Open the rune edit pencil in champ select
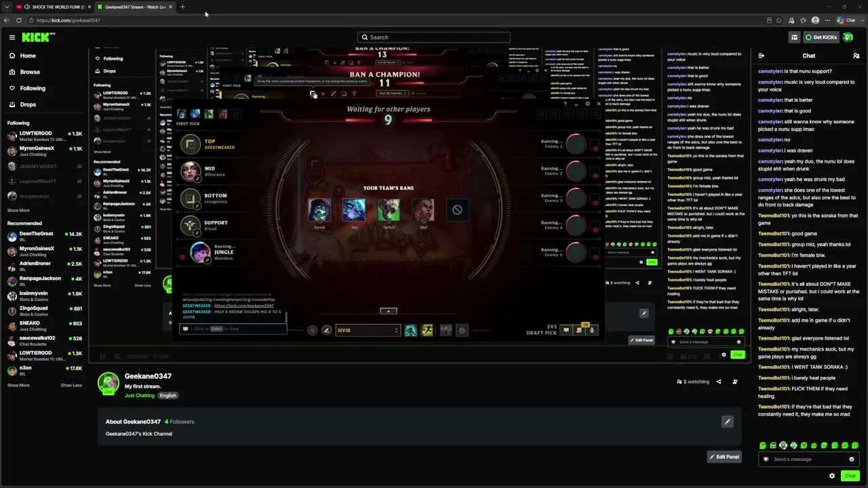868x488 pixels. click(327, 330)
